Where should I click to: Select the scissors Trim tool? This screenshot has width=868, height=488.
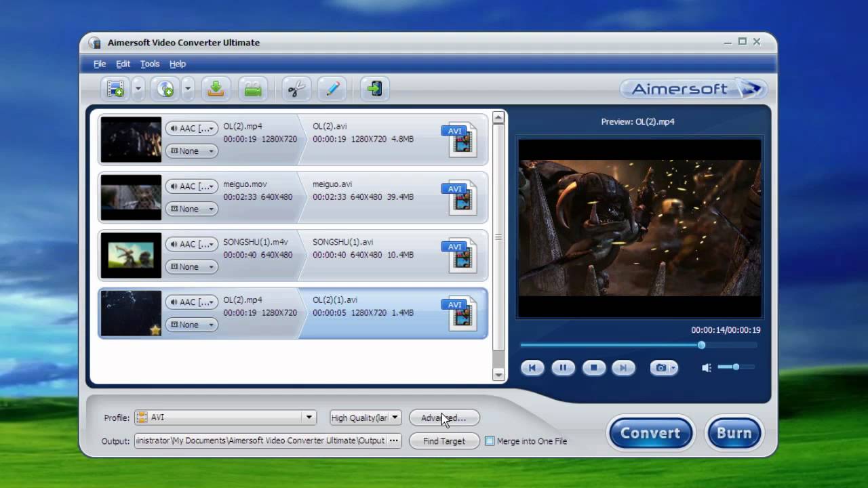coord(296,89)
